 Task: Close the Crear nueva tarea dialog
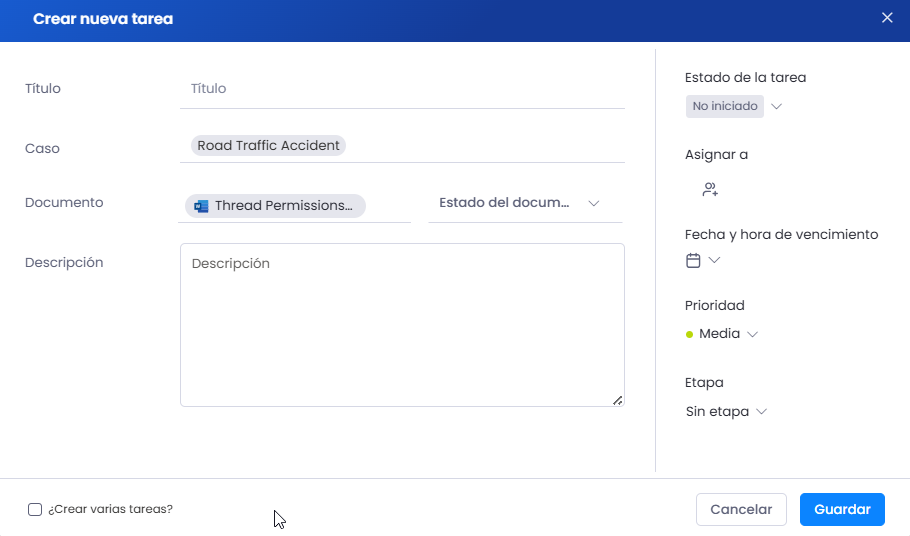click(887, 18)
